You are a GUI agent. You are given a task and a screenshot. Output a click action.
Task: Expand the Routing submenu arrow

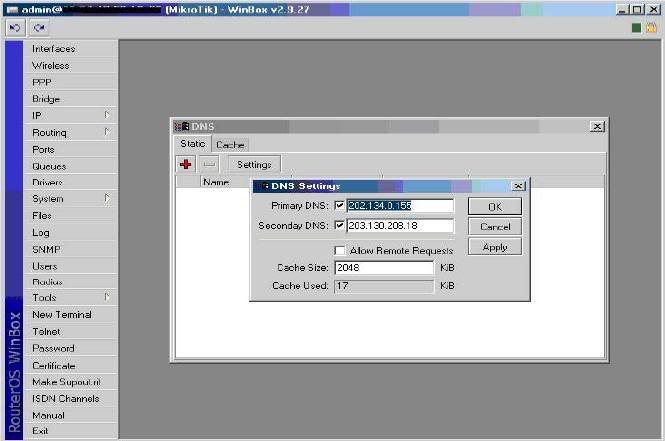[x=107, y=132]
